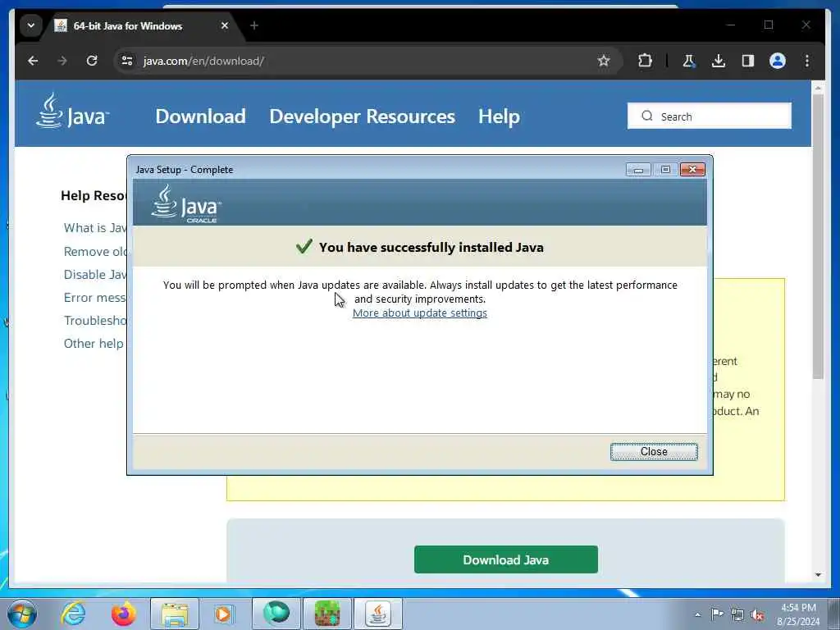Go back to the previous page in Chrome
The height and width of the screenshot is (630, 840).
[x=33, y=61]
